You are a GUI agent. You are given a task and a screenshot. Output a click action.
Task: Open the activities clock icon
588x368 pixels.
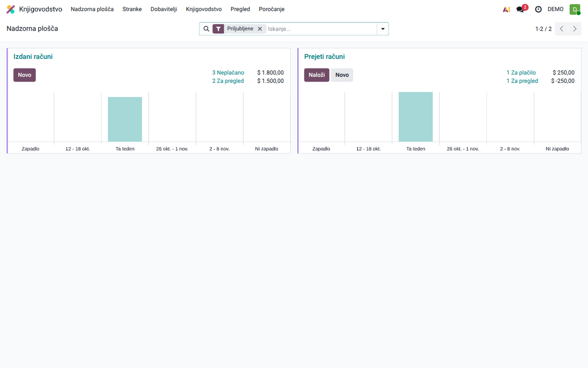pyautogui.click(x=538, y=9)
